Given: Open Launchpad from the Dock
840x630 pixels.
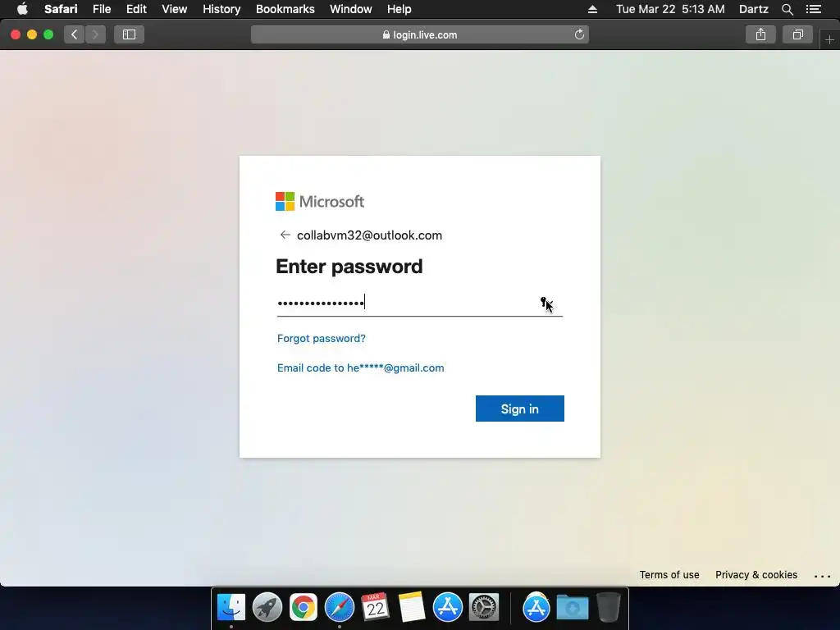Looking at the screenshot, I should (x=267, y=607).
